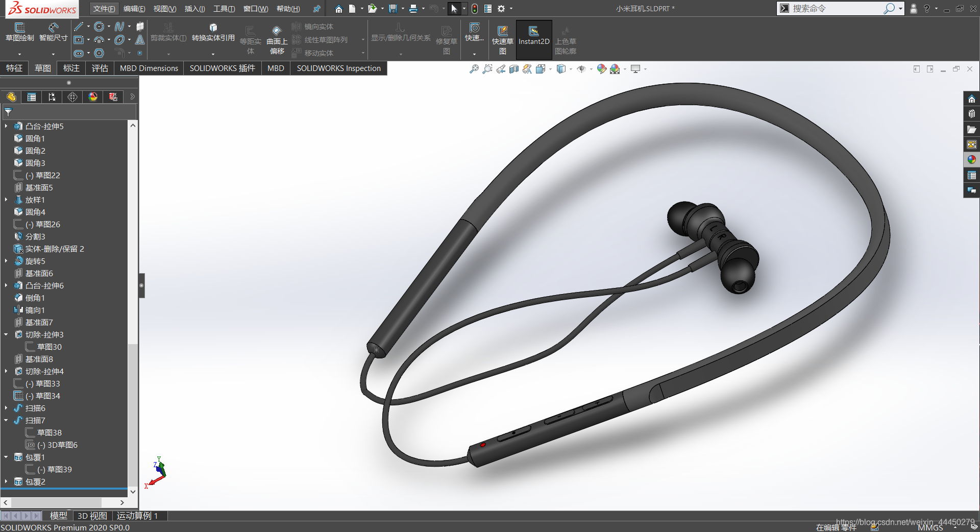The height and width of the screenshot is (532, 980).
Task: Select the text (A) sketch tool
Action: pos(140,40)
